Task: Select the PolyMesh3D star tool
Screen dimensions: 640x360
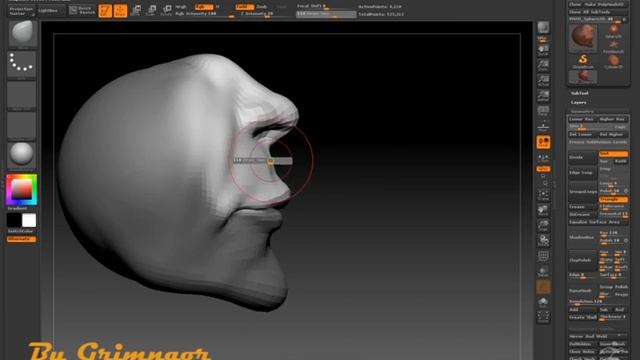Action: [613, 46]
